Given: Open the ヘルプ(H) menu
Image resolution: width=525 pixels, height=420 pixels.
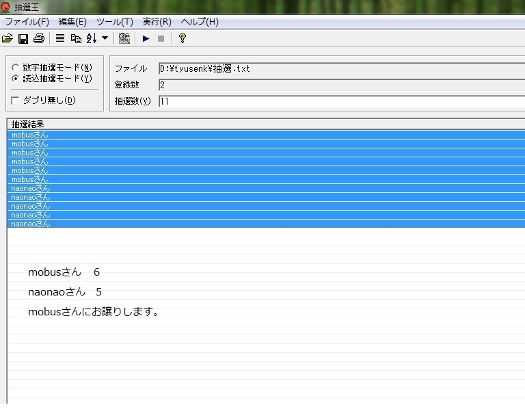Looking at the screenshot, I should coord(200,22).
